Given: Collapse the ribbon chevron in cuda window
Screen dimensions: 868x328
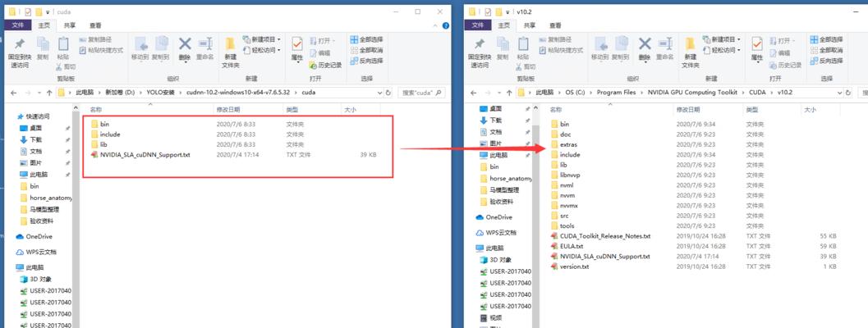Looking at the screenshot, I should [x=436, y=25].
